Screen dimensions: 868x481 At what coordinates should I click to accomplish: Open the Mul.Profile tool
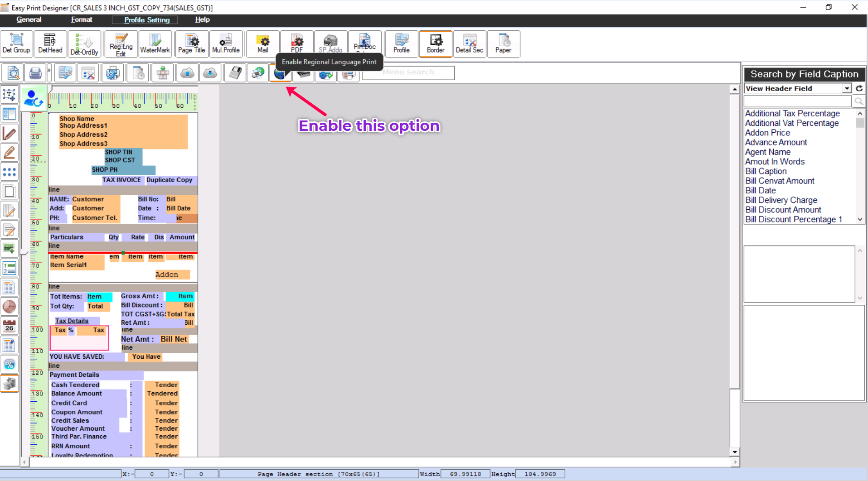coord(226,44)
